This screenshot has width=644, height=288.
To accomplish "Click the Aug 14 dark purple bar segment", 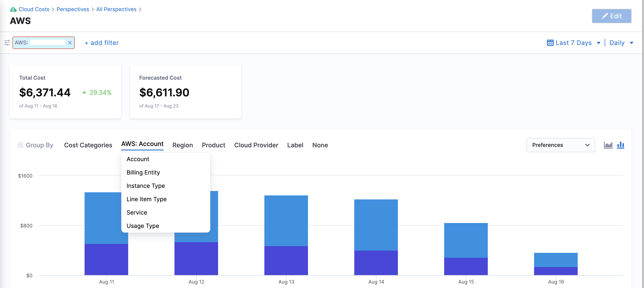I will click(x=376, y=263).
